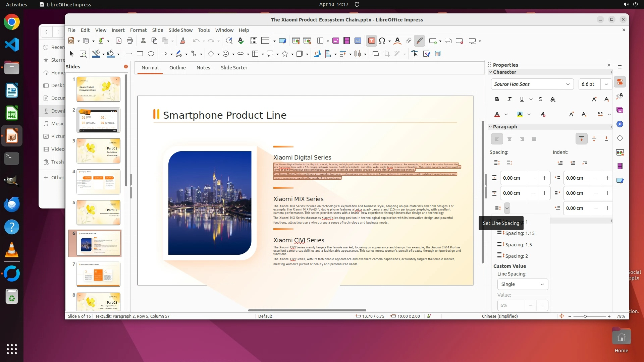Collapse the Paragraph section

tap(490, 127)
